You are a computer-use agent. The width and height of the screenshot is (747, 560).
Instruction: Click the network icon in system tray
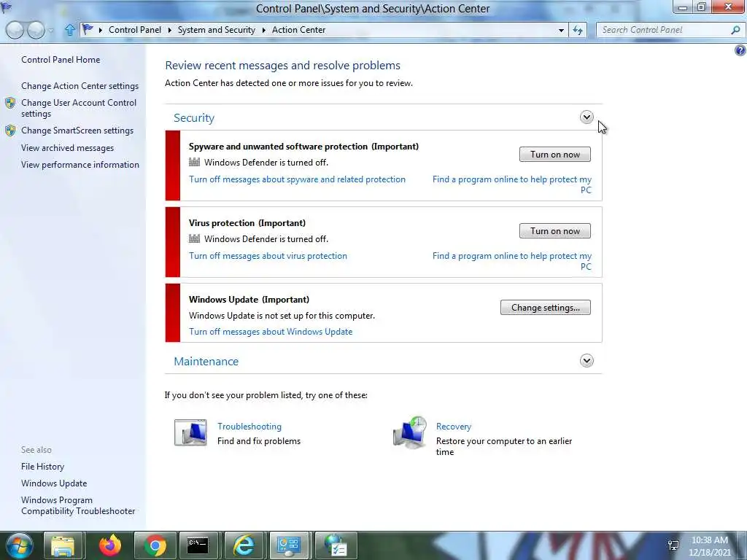[673, 545]
